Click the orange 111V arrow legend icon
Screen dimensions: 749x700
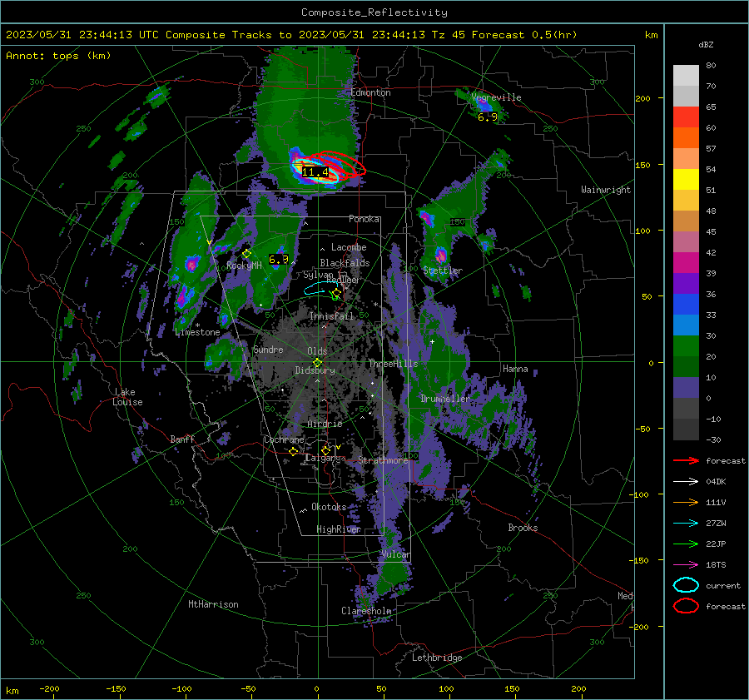(686, 502)
